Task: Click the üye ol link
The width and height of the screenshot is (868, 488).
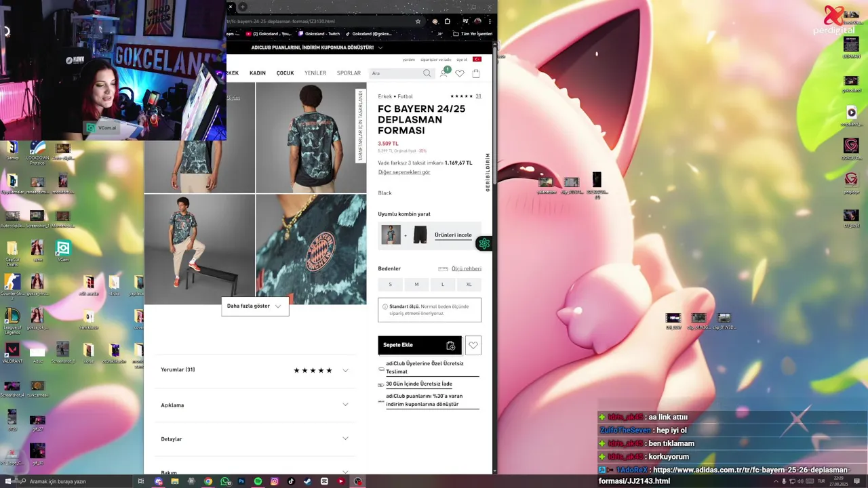Action: click(462, 60)
